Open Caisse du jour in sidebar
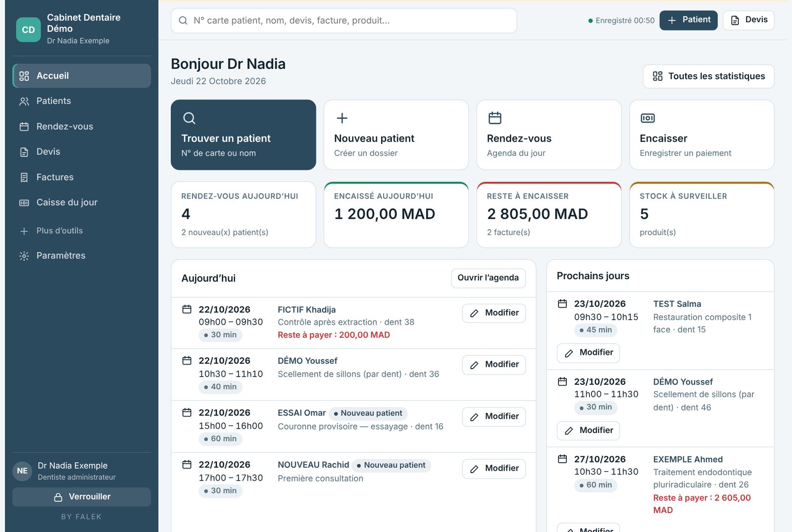792x532 pixels. click(82, 202)
